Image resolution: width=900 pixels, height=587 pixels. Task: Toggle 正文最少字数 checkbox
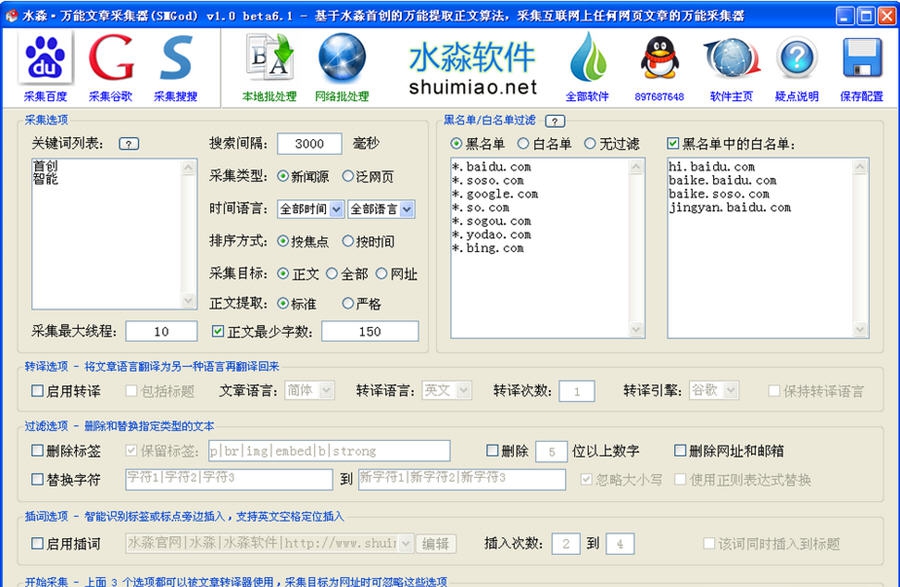pos(218,331)
